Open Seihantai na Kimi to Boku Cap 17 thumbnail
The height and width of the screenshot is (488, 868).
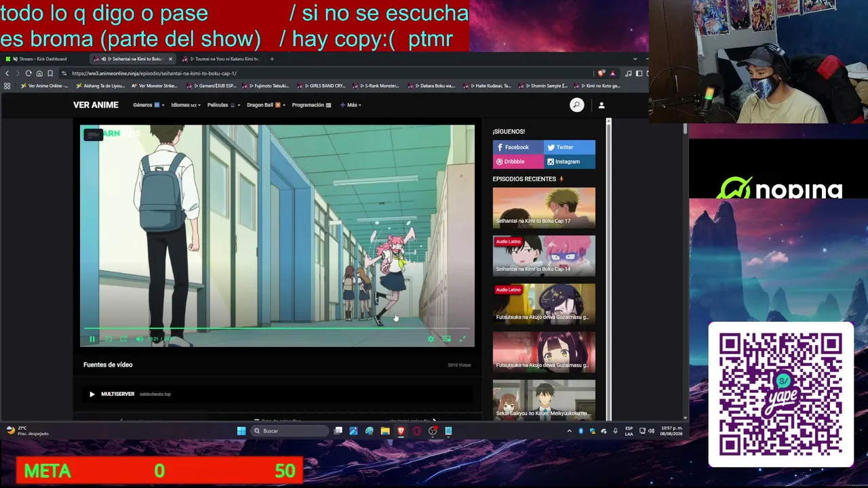(x=544, y=208)
